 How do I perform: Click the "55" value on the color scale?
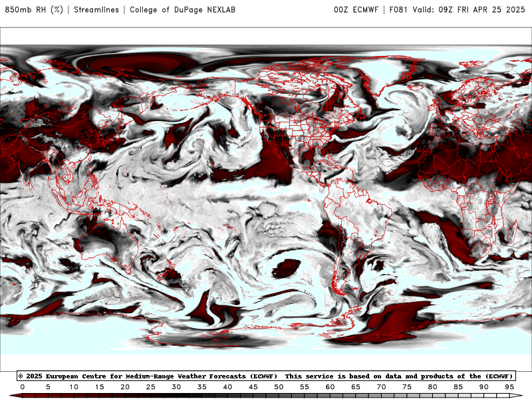click(305, 387)
